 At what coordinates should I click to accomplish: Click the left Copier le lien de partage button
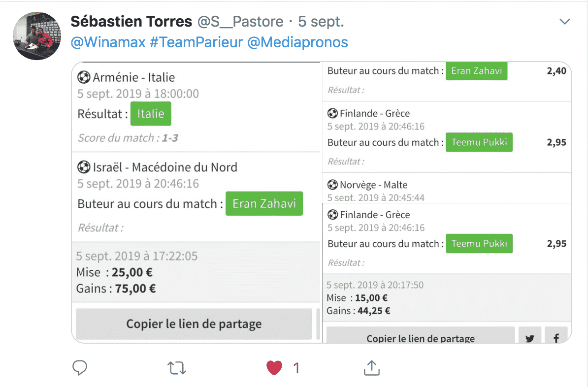[194, 323]
